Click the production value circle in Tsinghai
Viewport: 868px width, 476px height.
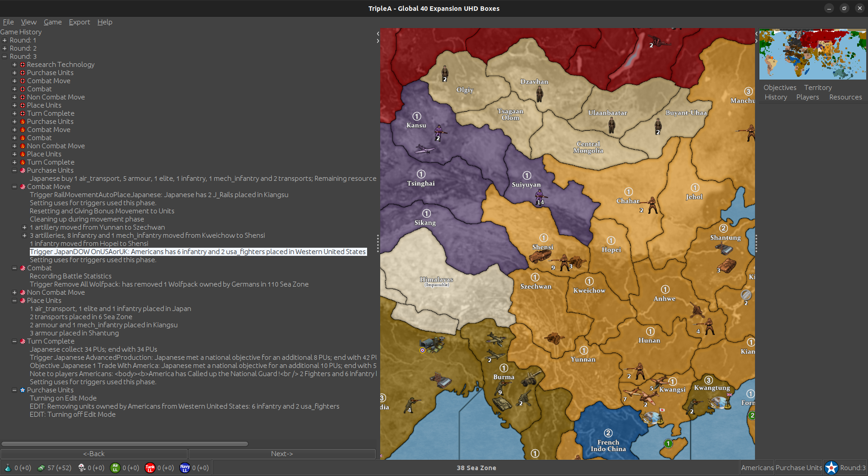(x=421, y=174)
